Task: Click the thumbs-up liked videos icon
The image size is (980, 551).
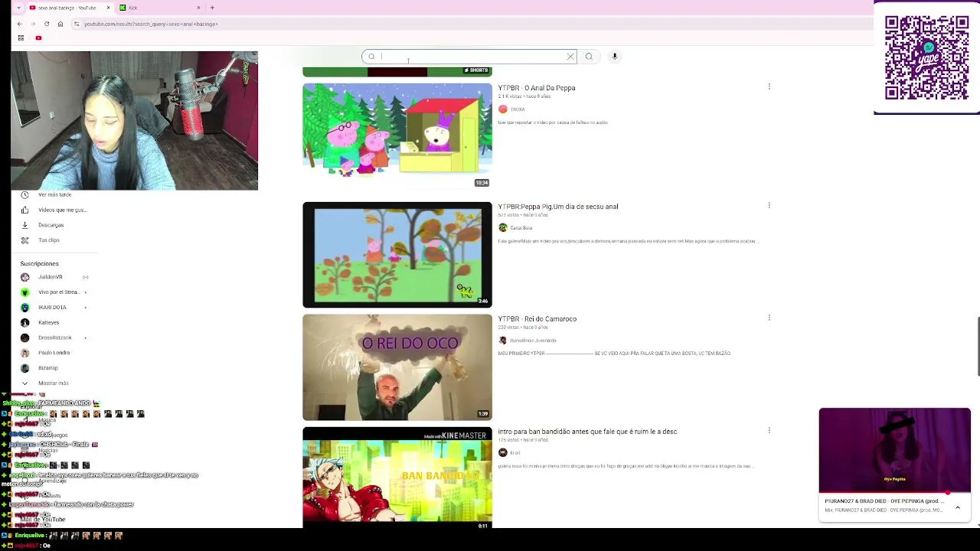Action: (x=24, y=210)
